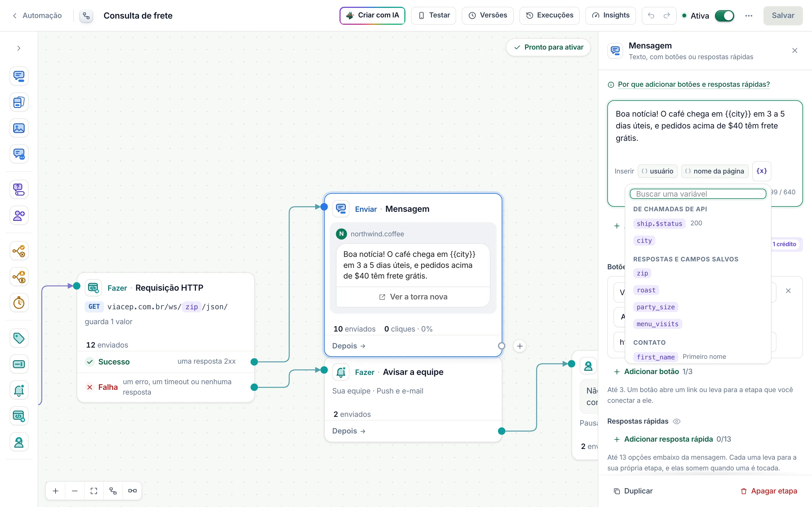Select the notify bell icon in sidebar
This screenshot has height=507, width=812.
[19, 390]
